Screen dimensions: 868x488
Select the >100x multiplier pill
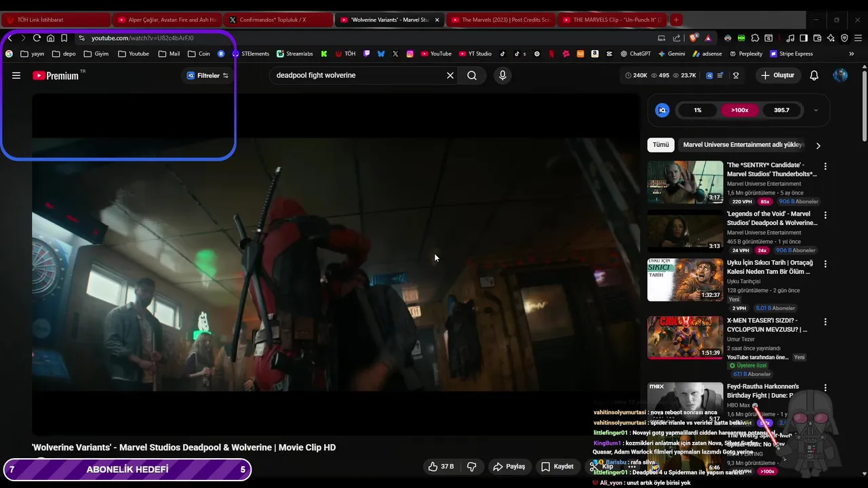[740, 110]
